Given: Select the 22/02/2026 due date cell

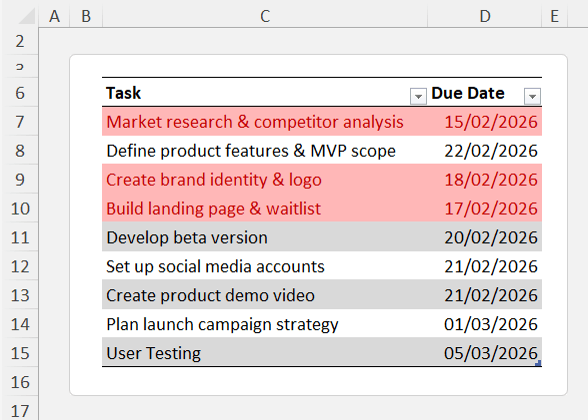Looking at the screenshot, I should [484, 150].
